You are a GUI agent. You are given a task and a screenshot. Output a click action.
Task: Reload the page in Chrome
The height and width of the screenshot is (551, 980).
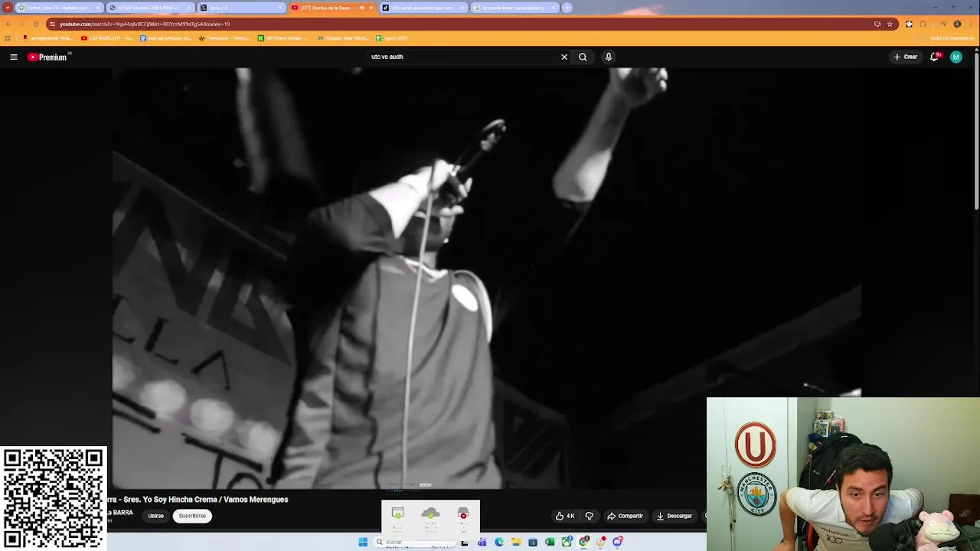[35, 24]
